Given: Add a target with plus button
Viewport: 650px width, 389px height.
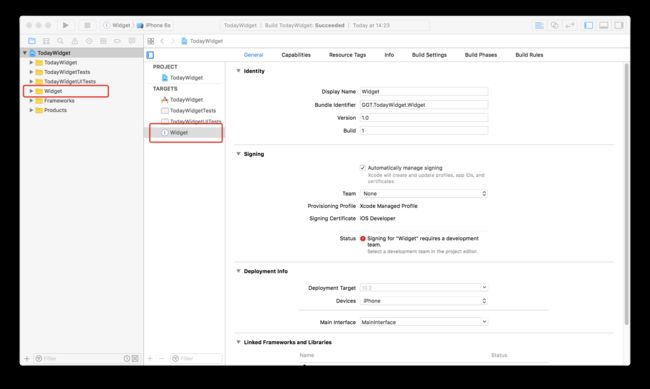Looking at the screenshot, I should tap(150, 358).
